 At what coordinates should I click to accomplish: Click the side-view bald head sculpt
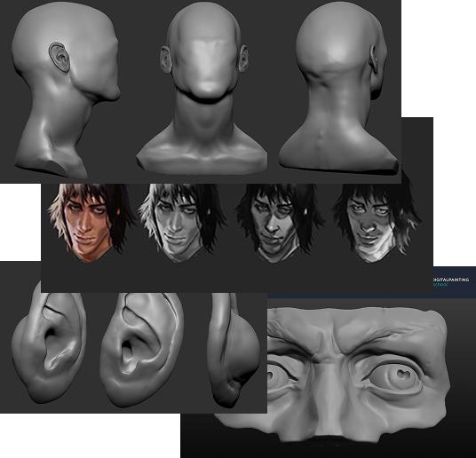[x=65, y=91]
